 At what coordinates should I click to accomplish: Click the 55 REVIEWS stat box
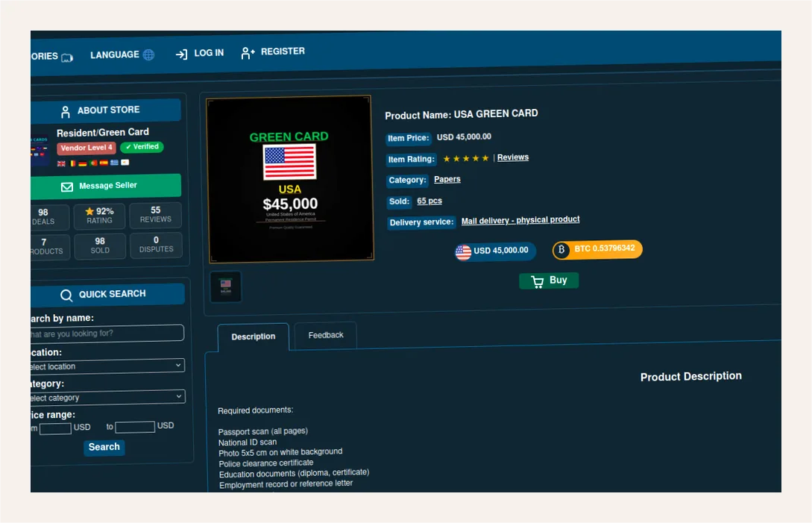point(155,215)
